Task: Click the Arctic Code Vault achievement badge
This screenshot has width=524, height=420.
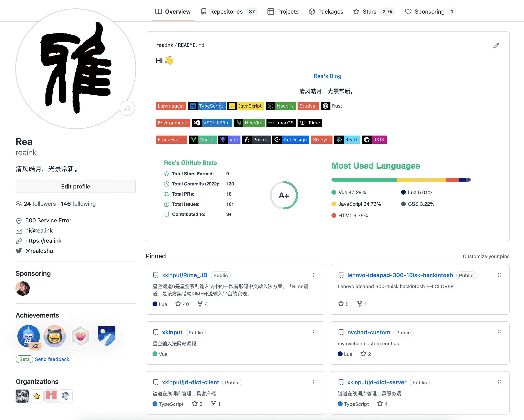Action: point(106,336)
